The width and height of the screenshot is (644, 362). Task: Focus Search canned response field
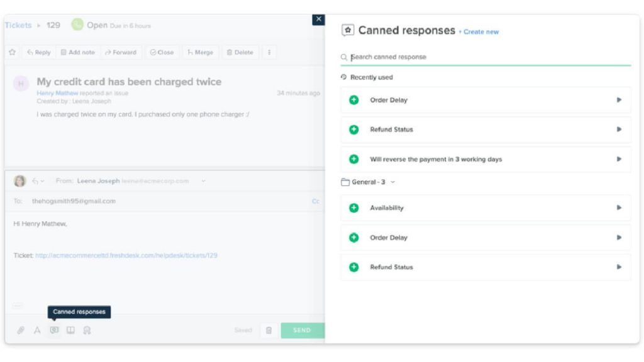click(x=486, y=57)
